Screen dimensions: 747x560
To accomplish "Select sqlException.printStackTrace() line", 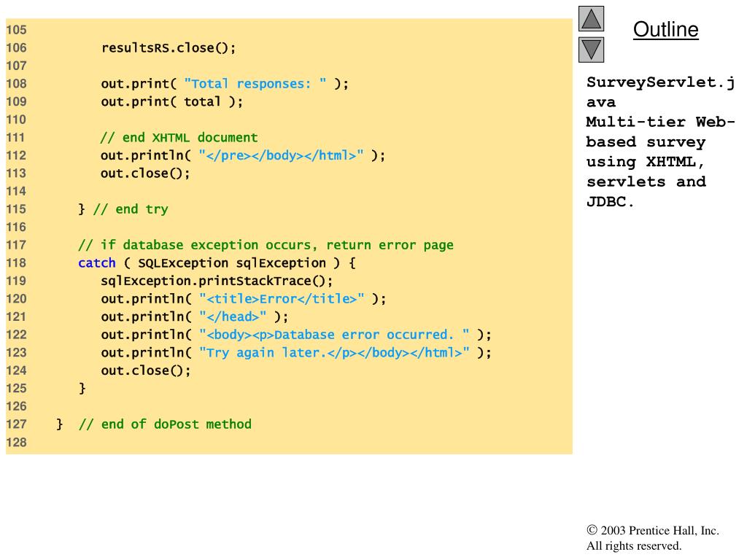I will point(216,281).
